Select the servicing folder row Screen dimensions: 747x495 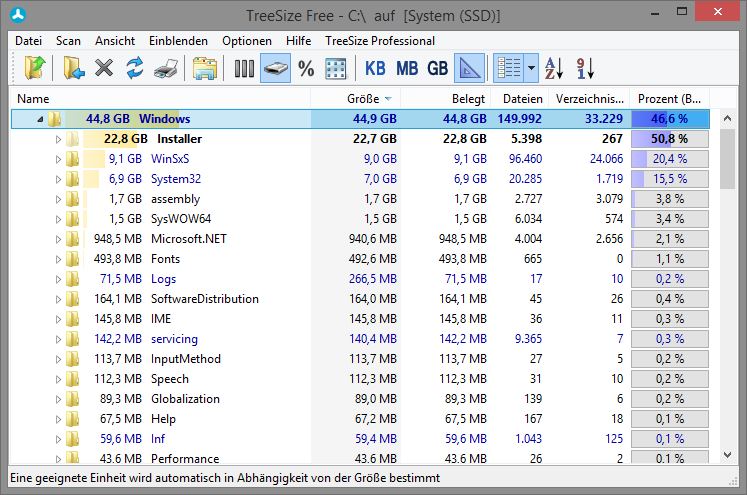[360, 339]
